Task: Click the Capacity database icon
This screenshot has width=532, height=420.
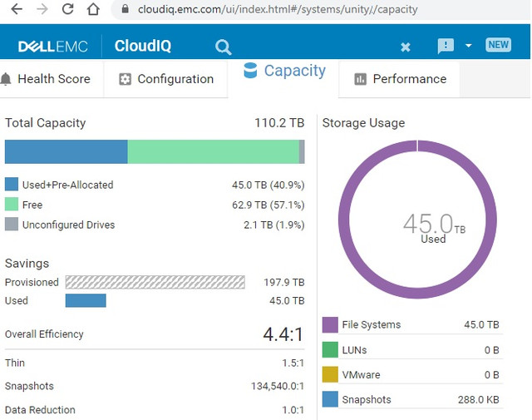Action: point(250,71)
